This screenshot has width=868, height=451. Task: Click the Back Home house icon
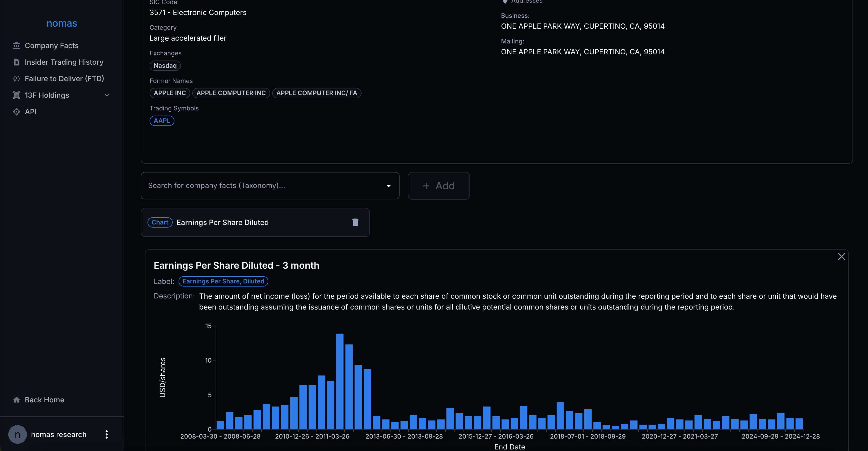(x=17, y=400)
